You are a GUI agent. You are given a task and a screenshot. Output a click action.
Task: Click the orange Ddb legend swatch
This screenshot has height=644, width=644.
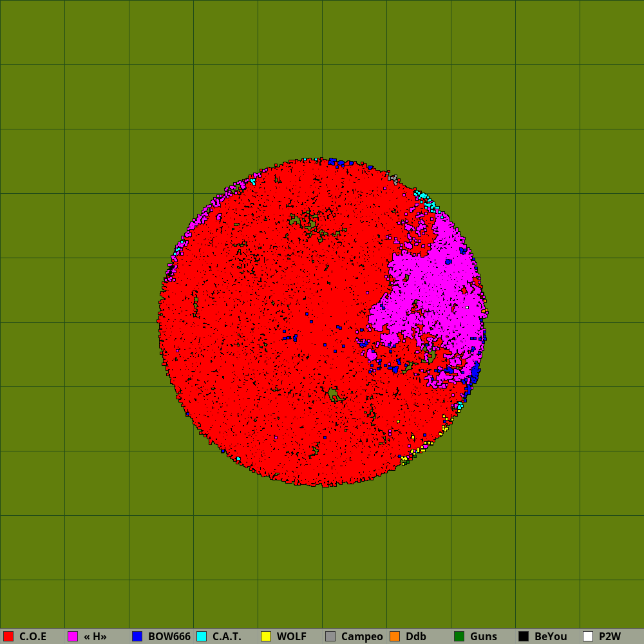pos(395,636)
